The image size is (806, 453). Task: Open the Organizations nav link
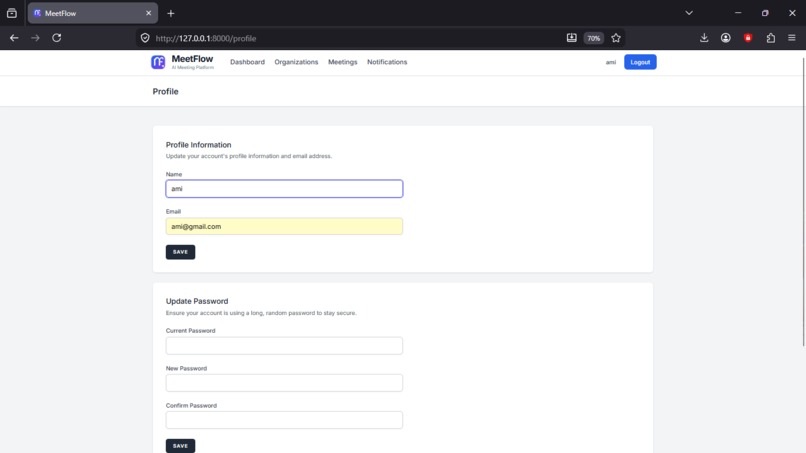296,62
